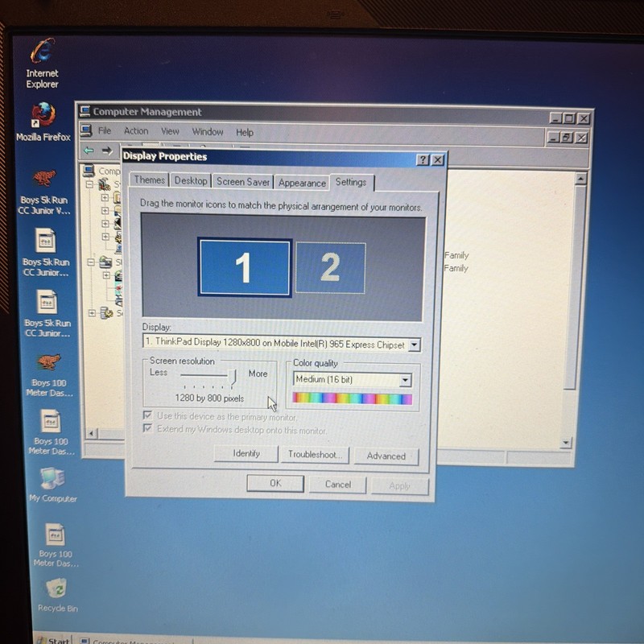Launch the Mozilla Firefox desktop shortcut
644x644 pixels.
(43, 115)
